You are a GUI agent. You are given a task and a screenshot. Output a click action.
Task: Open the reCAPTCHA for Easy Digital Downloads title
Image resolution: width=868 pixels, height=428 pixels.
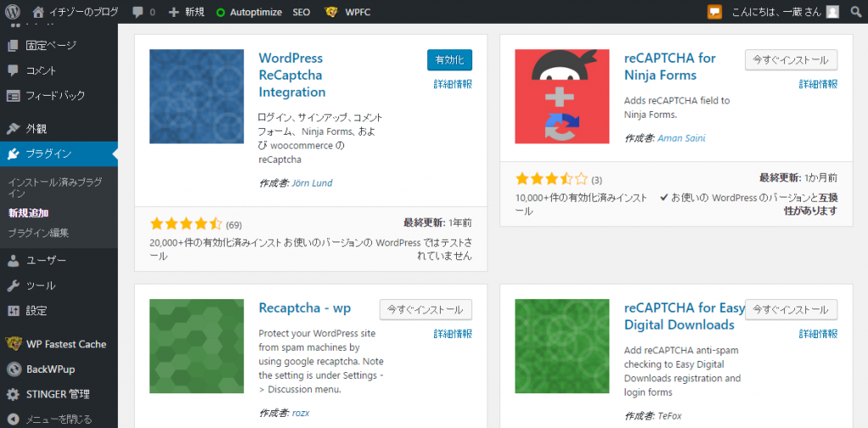tap(685, 315)
